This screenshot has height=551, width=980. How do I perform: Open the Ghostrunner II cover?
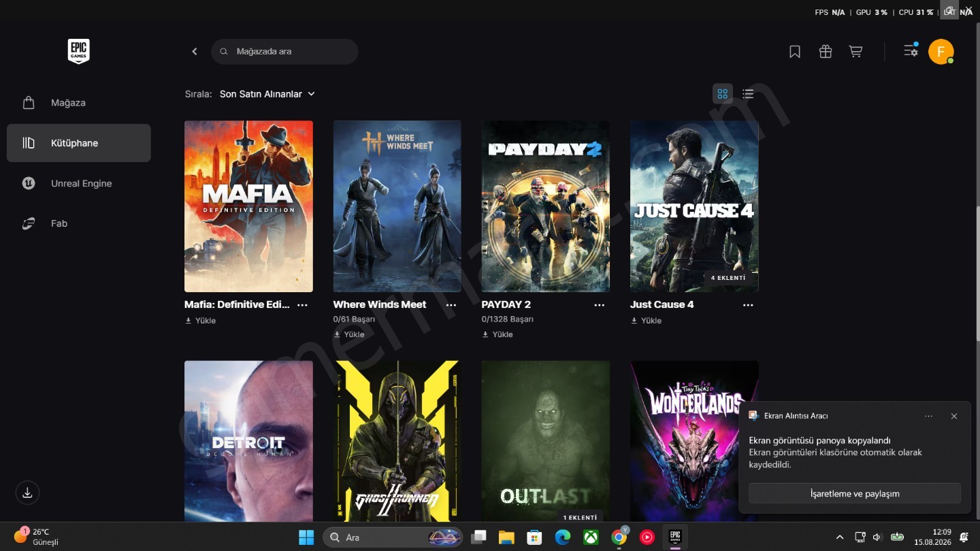pos(397,441)
